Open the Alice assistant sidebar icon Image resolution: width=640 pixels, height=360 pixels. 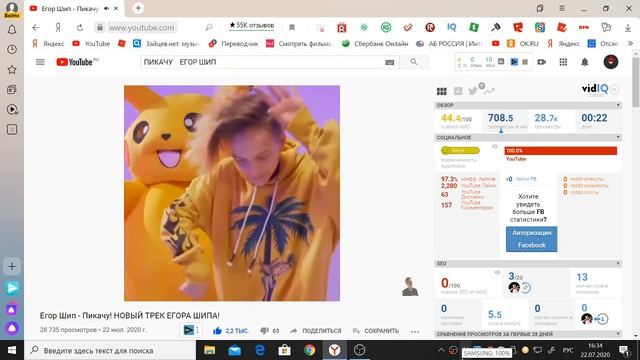tap(12, 327)
